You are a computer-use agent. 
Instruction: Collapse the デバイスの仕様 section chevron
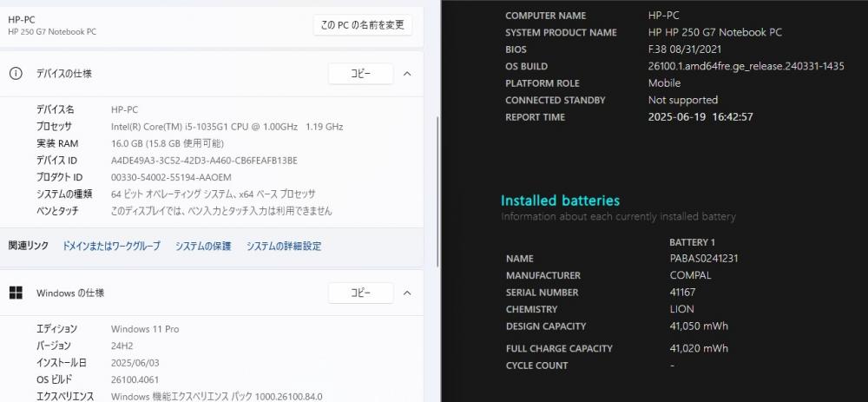point(407,74)
